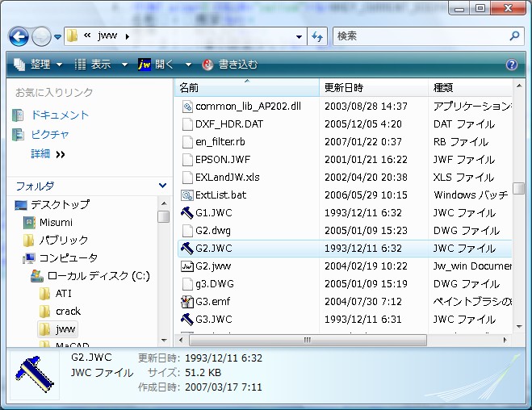Click the refresh arrows button beside address bar
Viewport: 532px width, 410px height.
318,36
